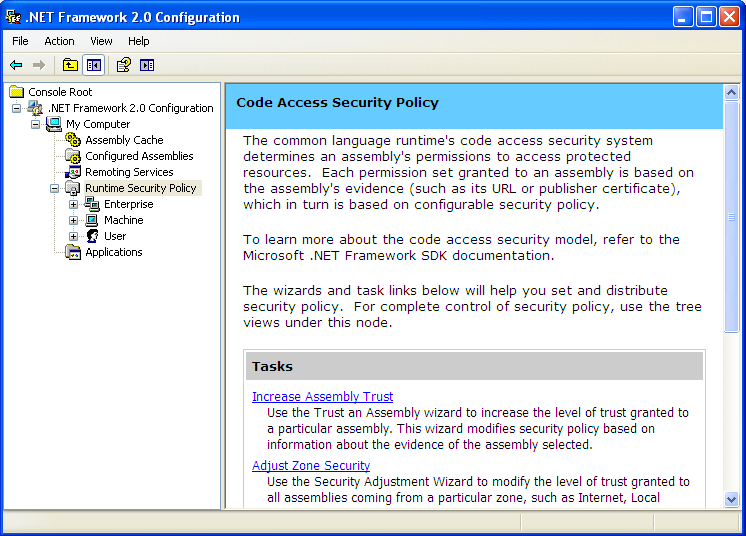Click the Runtime Security Policy lock folder icon

[x=73, y=188]
